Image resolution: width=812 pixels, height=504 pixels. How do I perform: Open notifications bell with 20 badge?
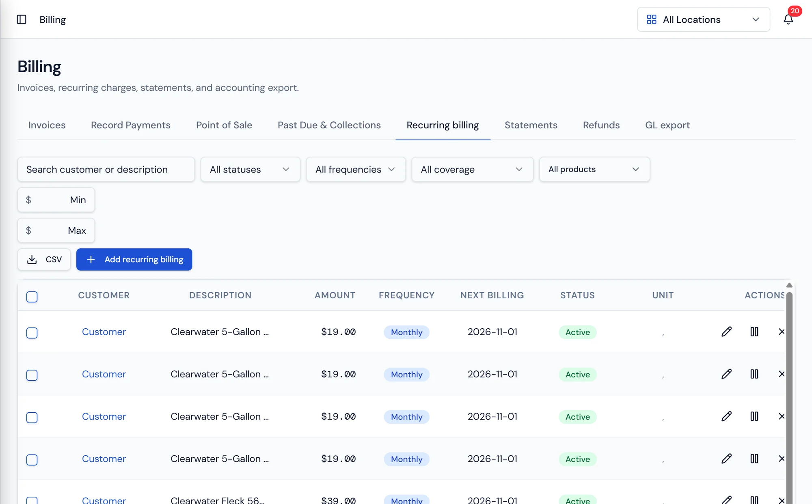(x=788, y=19)
